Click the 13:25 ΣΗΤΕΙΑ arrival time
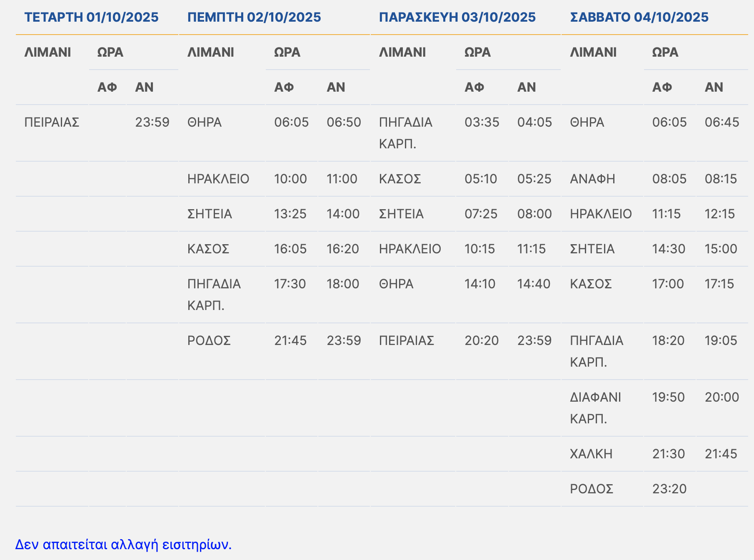754x560 pixels. point(290,214)
